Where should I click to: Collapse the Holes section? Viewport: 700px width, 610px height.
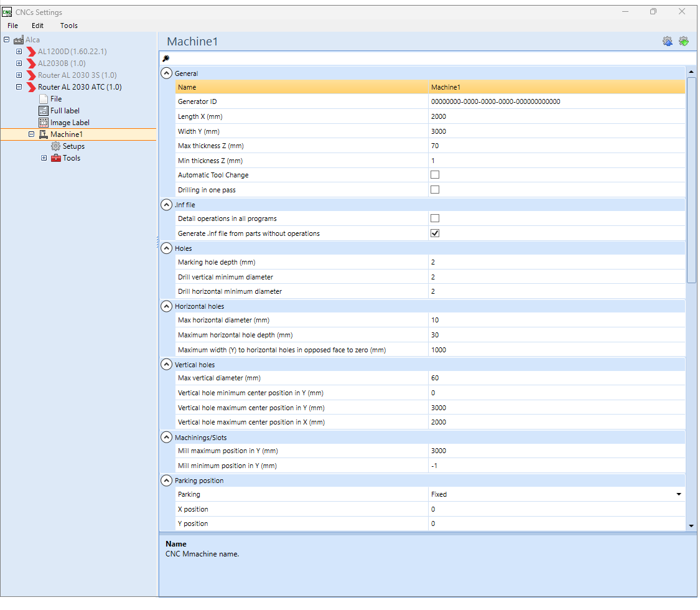167,248
